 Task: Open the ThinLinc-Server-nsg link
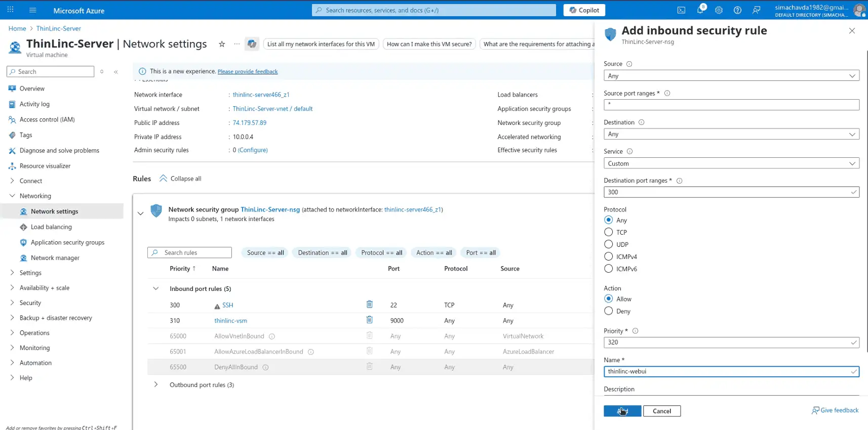(x=270, y=209)
